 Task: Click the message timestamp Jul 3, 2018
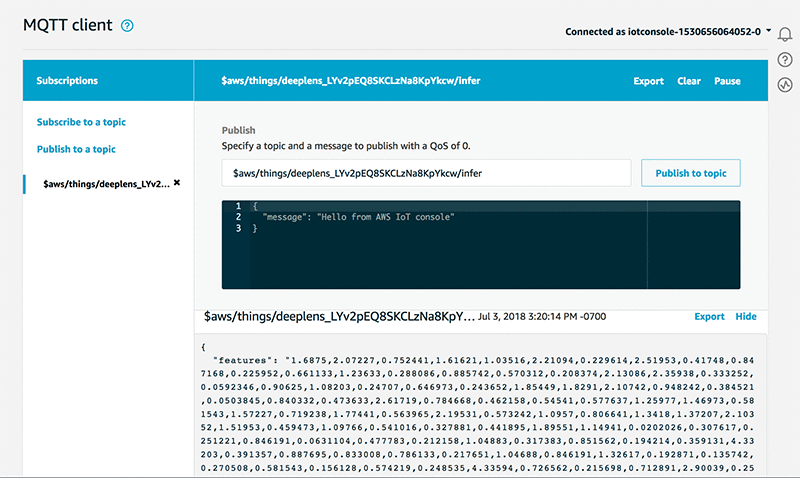pyautogui.click(x=542, y=316)
